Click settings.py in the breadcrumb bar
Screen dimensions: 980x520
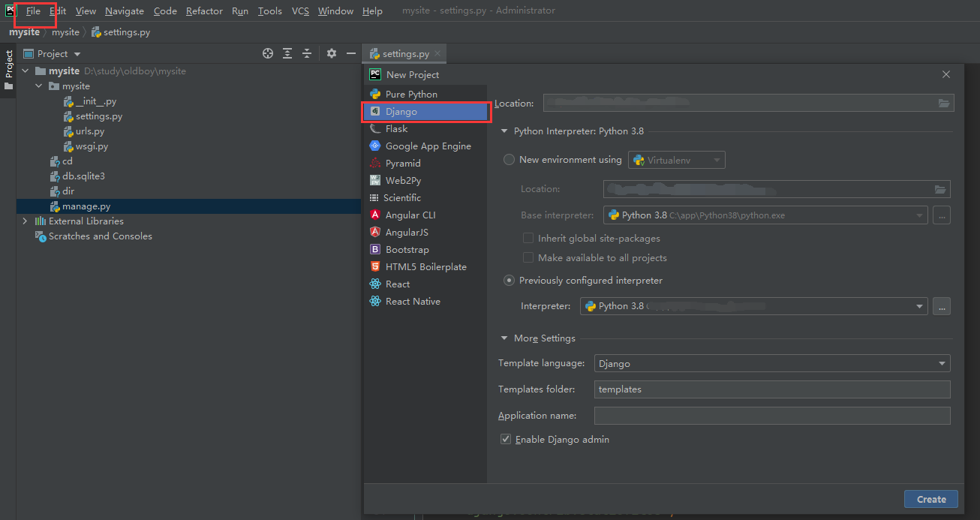pyautogui.click(x=121, y=32)
